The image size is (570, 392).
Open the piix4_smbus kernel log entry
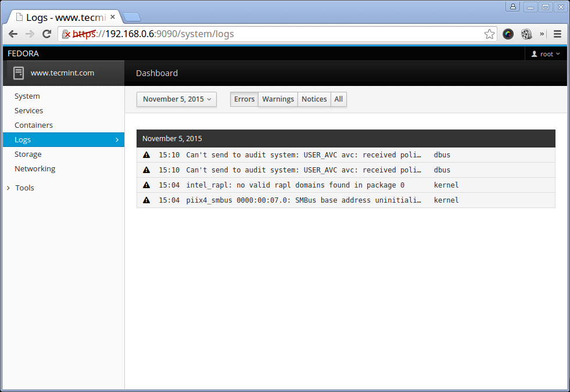point(303,200)
